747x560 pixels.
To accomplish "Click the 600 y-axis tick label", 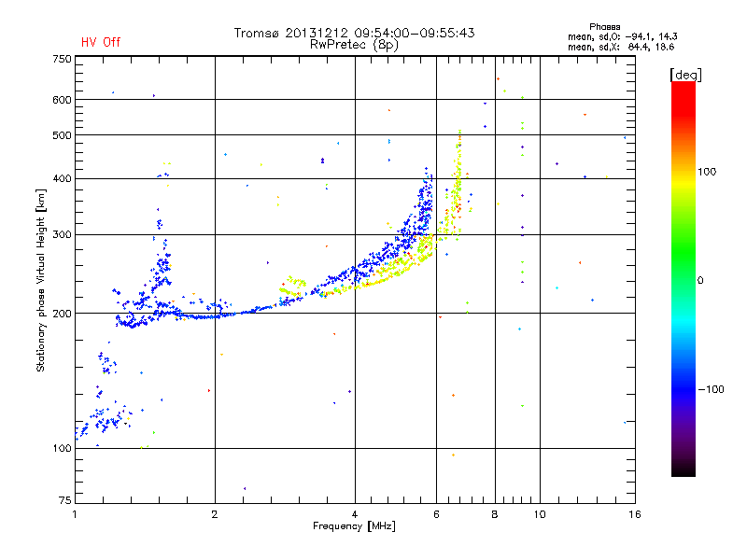I will click(x=62, y=100).
